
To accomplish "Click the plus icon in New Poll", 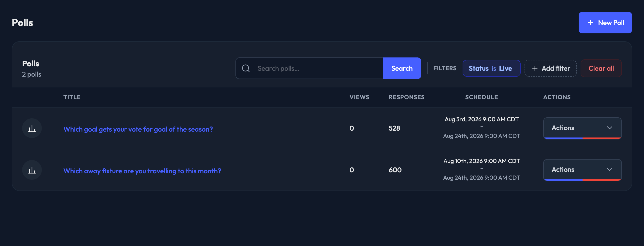I will [x=590, y=23].
